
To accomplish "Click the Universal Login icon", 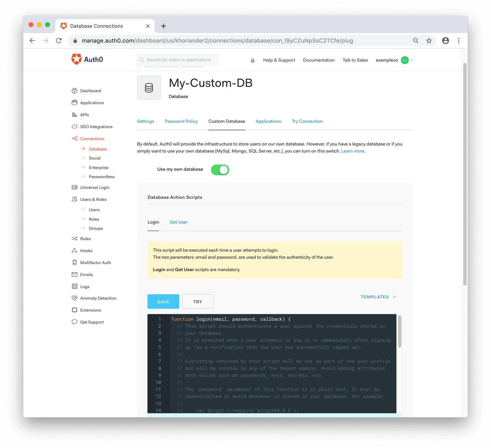I will [x=75, y=187].
